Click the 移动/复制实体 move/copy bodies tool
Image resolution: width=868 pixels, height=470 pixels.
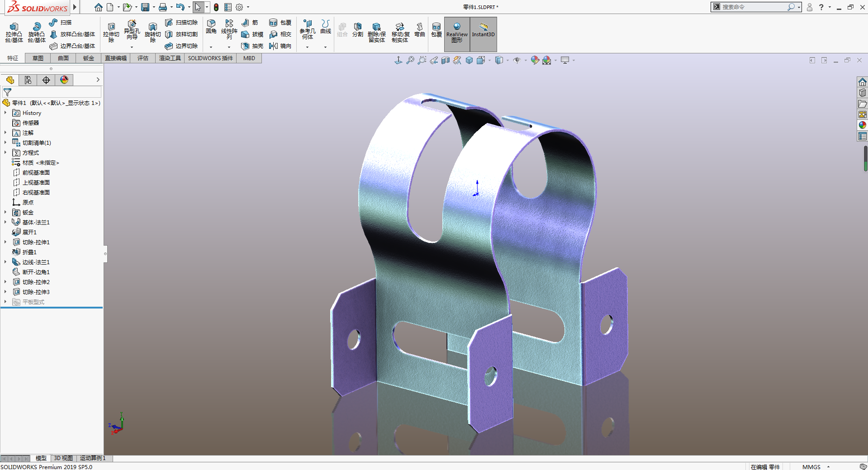pos(400,33)
